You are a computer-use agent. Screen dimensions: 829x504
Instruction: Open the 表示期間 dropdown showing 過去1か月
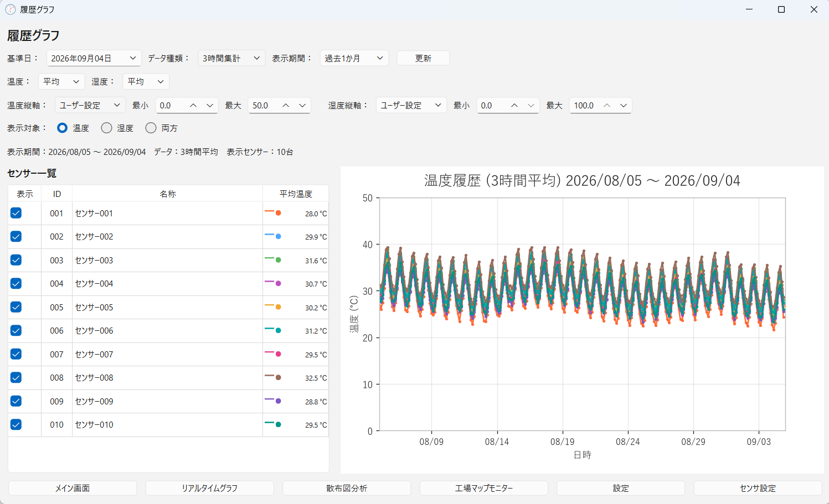pyautogui.click(x=354, y=58)
